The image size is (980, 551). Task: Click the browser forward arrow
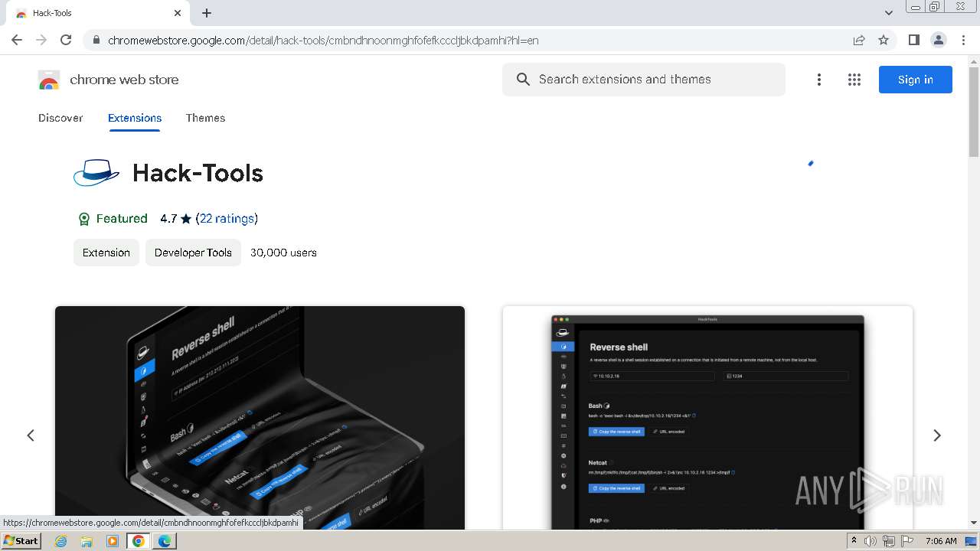click(x=41, y=40)
